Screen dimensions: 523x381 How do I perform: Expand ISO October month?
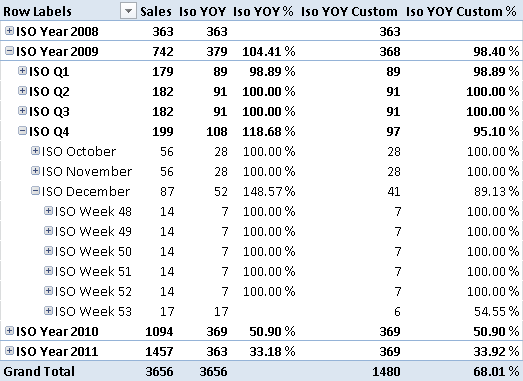[x=35, y=150]
